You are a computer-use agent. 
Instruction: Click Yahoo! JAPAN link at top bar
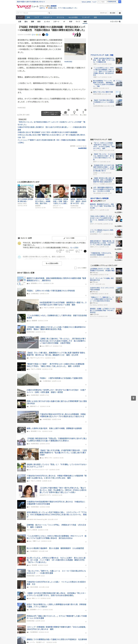86,2
